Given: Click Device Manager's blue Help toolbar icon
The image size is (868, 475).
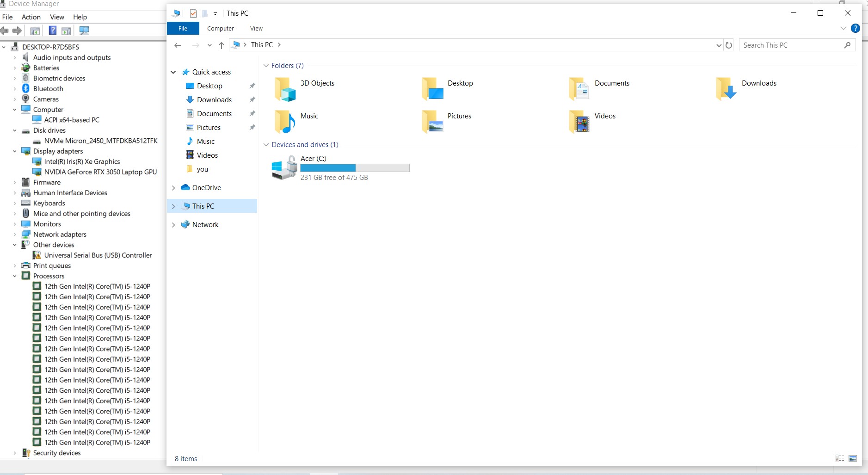Looking at the screenshot, I should 53,31.
